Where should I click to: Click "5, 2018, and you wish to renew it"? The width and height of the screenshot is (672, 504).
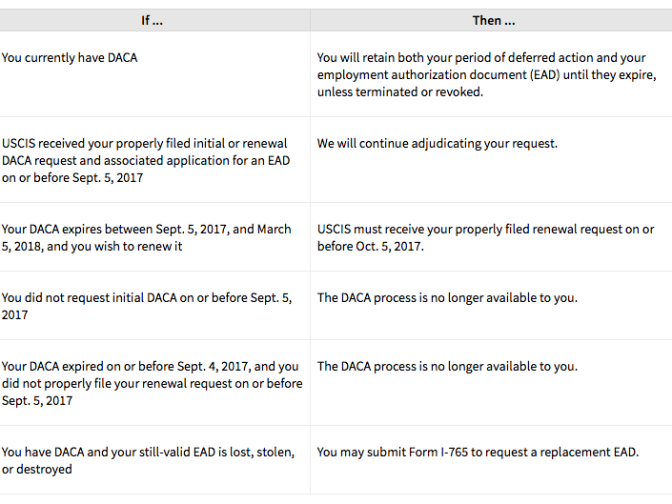click(92, 246)
